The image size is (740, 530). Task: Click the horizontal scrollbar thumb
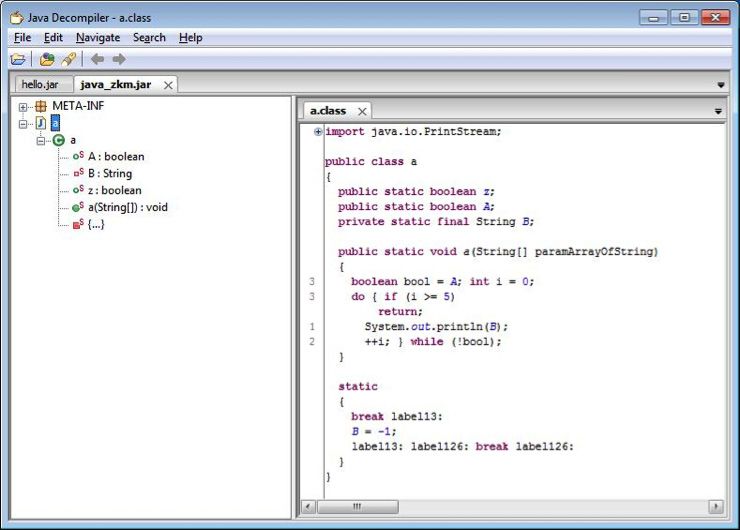pyautogui.click(x=358, y=507)
